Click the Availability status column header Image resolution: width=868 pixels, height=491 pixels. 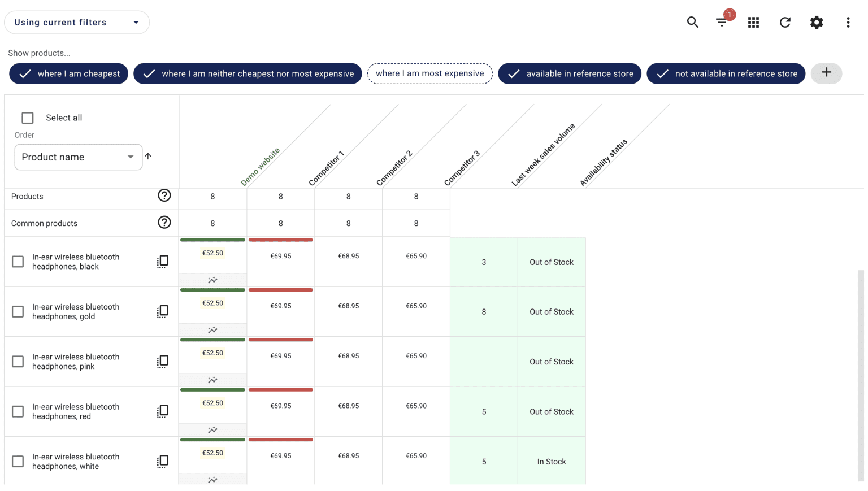(604, 163)
